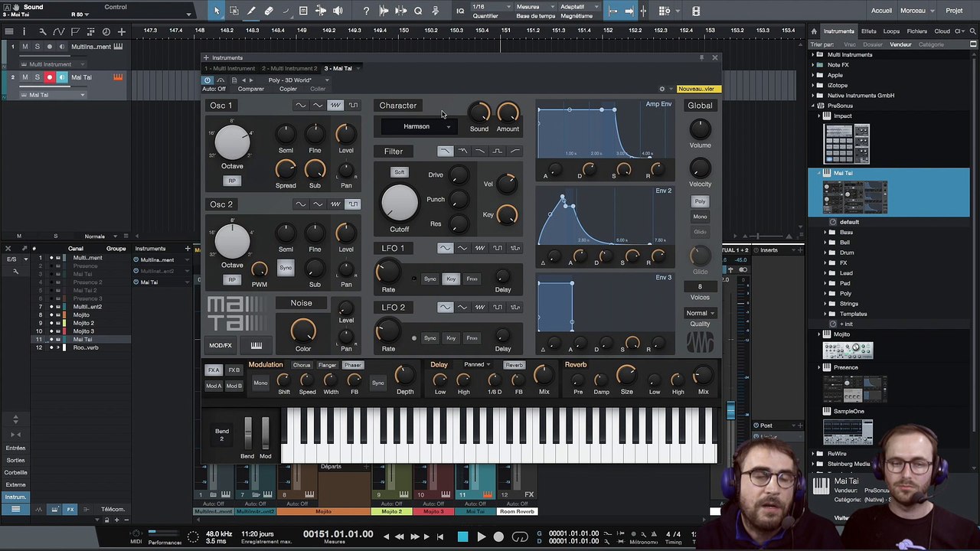Select the Strings preset folder in browser
This screenshot has height=551, width=980.
[849, 304]
